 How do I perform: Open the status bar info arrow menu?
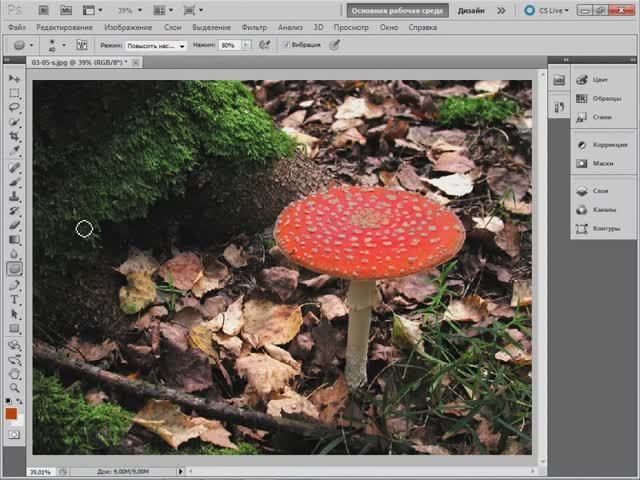coord(180,471)
